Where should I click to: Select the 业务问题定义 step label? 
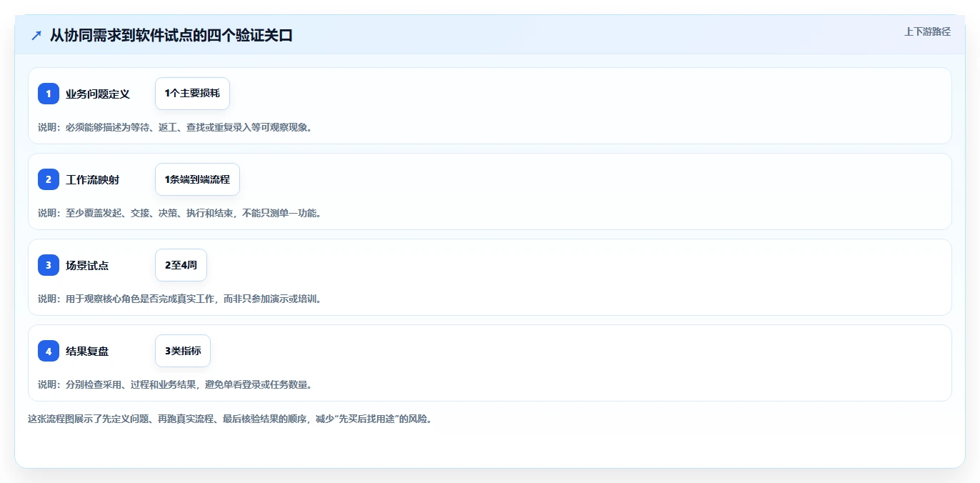click(x=98, y=94)
